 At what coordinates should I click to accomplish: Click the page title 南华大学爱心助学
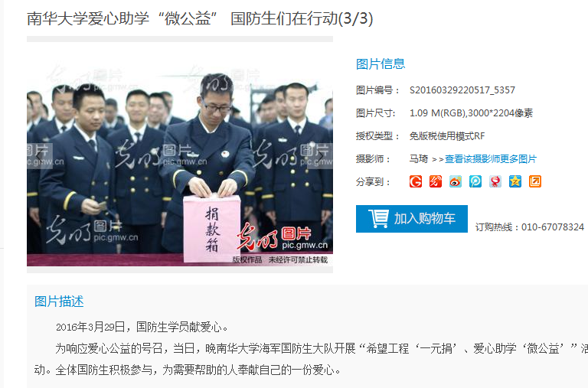(x=88, y=18)
